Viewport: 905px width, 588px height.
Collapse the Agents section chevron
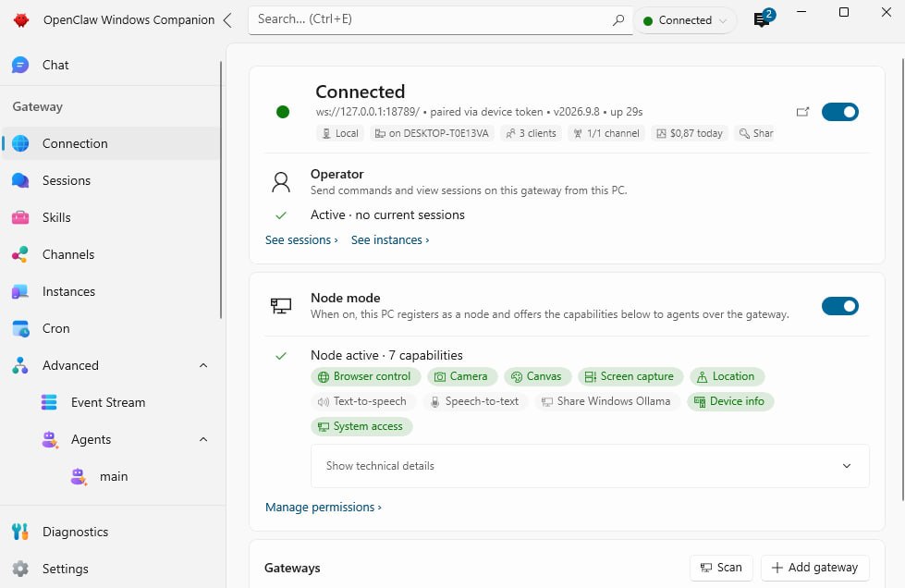tap(203, 439)
